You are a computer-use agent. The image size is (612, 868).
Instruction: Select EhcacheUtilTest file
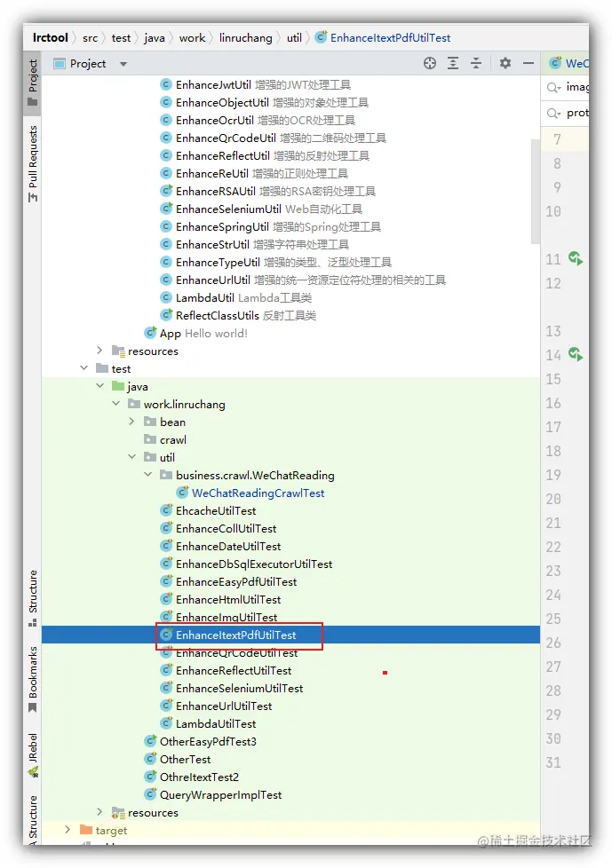pyautogui.click(x=208, y=510)
